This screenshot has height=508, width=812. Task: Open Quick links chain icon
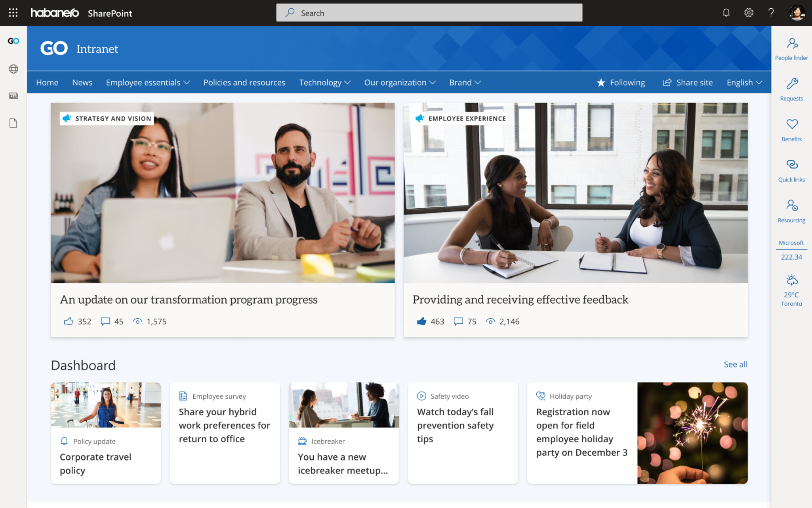[791, 165]
